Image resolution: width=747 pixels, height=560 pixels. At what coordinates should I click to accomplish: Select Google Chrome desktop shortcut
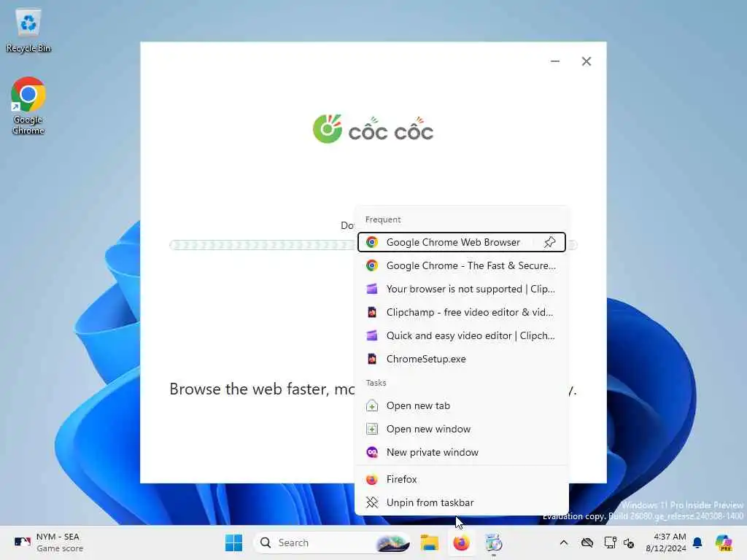click(x=28, y=106)
